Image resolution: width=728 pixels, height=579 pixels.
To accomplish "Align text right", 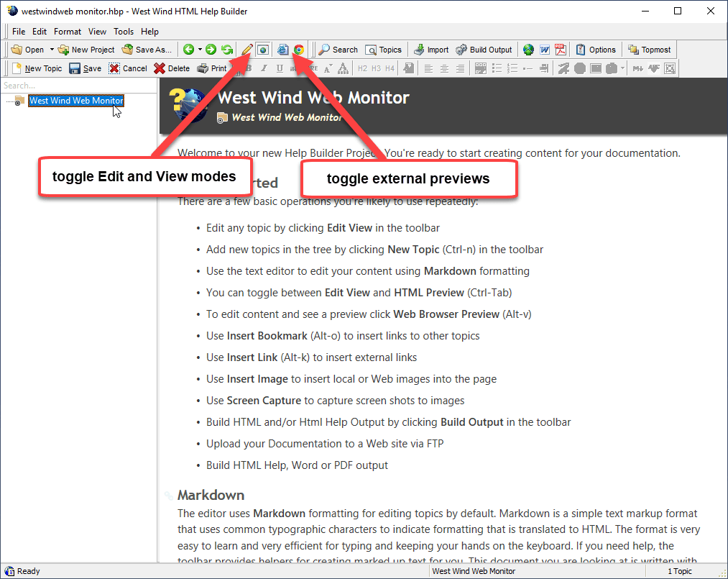I will pos(460,68).
